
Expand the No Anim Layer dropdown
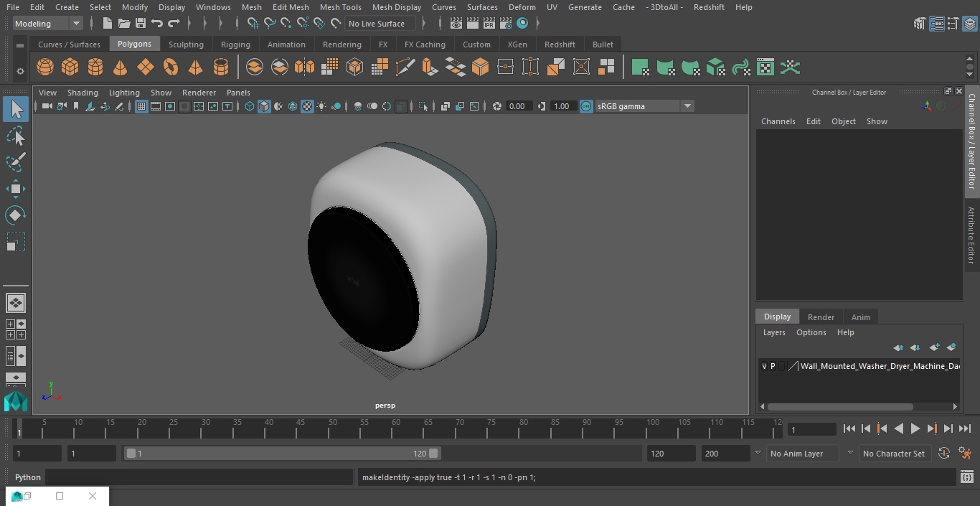[x=810, y=454]
